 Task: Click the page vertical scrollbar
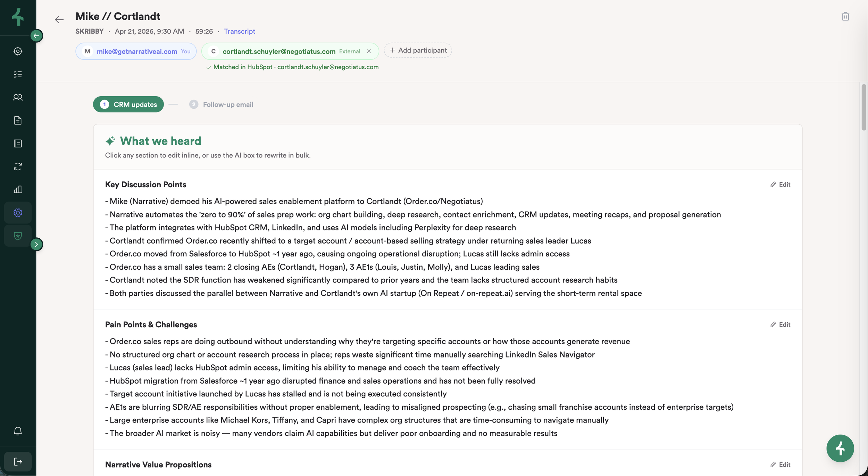tap(864, 107)
